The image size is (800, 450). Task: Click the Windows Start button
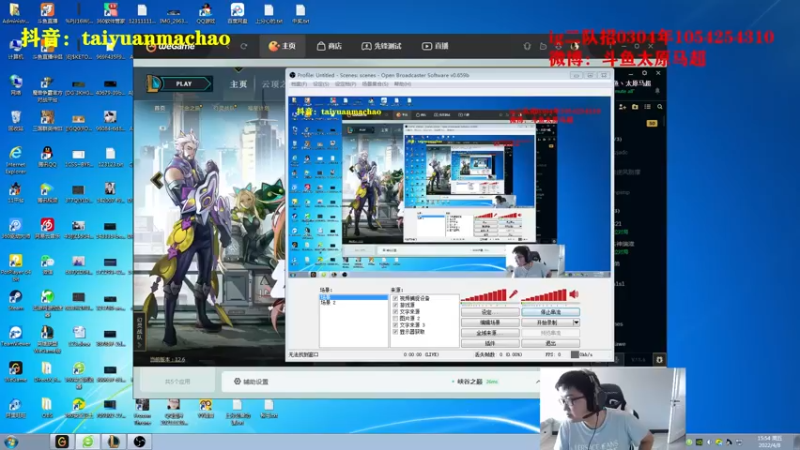11,442
